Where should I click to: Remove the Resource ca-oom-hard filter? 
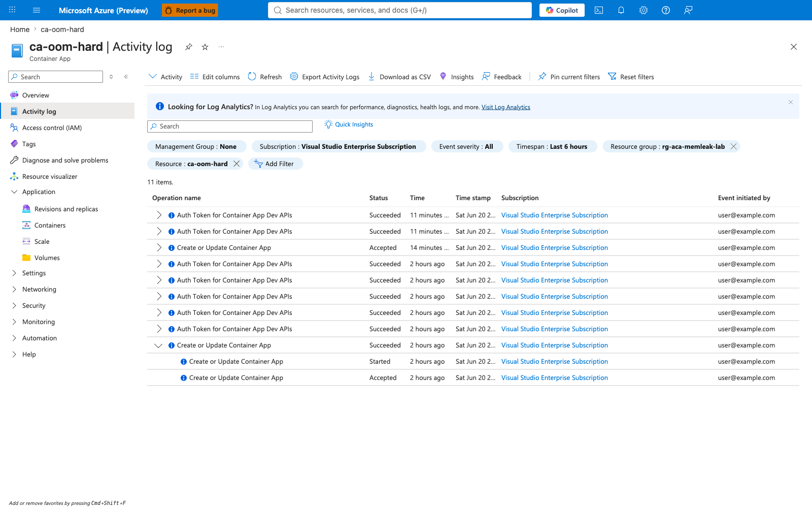click(x=236, y=164)
